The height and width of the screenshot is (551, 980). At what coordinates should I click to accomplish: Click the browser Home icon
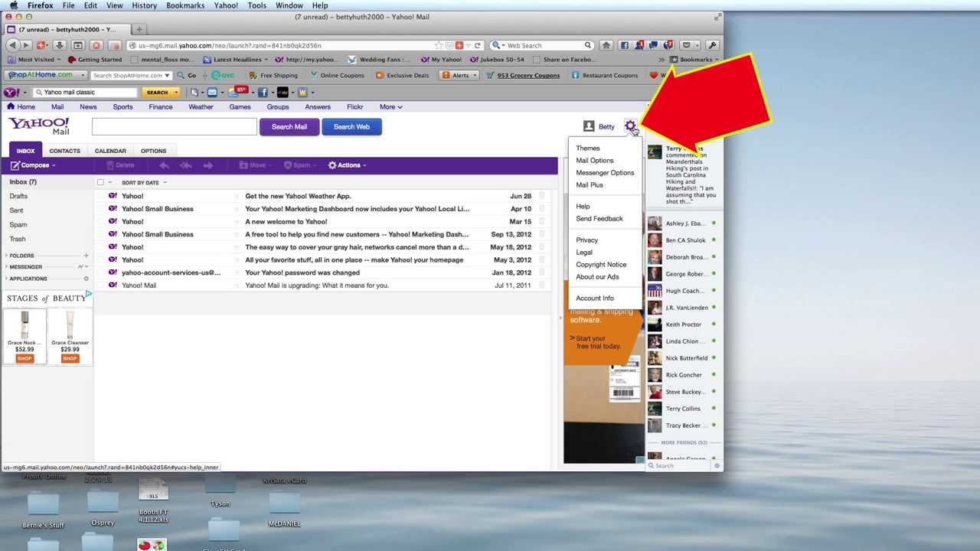point(606,45)
